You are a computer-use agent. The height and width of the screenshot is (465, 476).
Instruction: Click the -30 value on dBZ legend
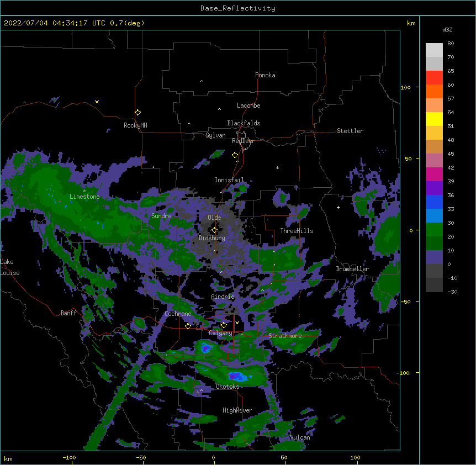click(x=452, y=292)
